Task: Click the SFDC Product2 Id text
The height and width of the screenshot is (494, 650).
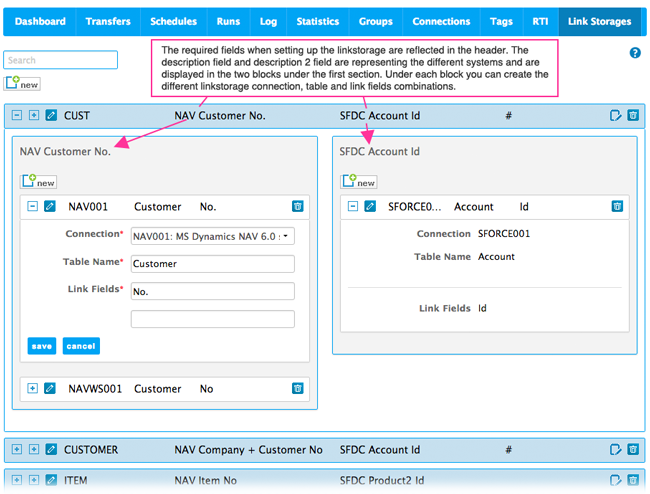Action: pos(382,480)
